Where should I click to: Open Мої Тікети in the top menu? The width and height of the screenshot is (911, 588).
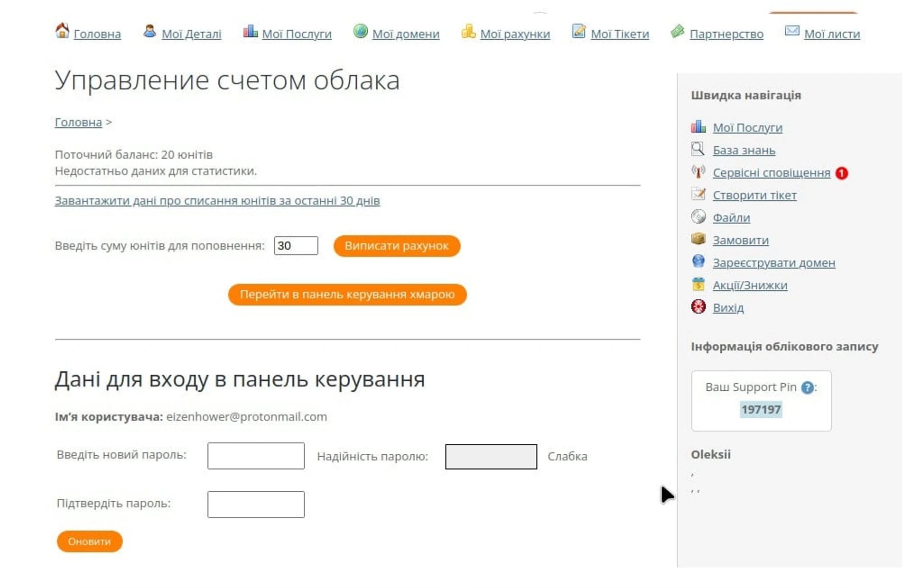coord(620,34)
